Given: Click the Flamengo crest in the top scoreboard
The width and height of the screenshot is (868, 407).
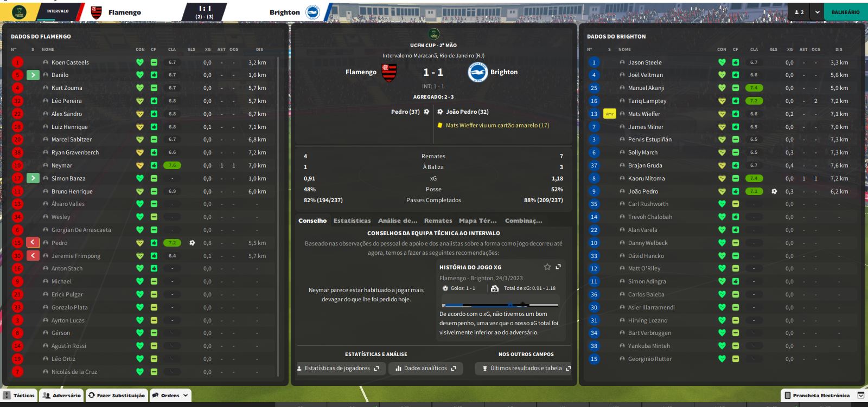Looking at the screenshot, I should 96,12.
